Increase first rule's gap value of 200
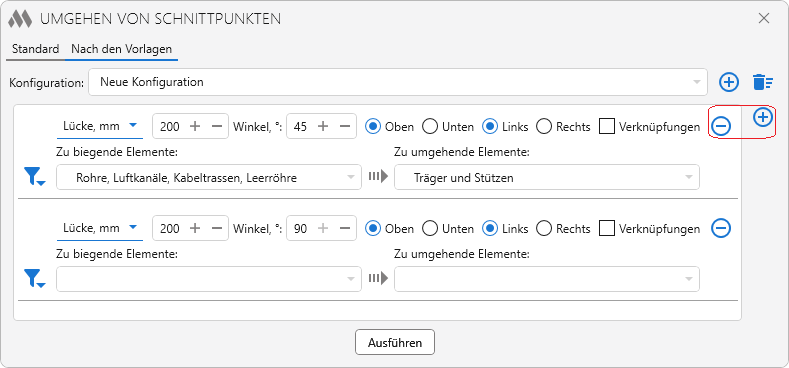Image resolution: width=789 pixels, height=368 pixels. point(195,126)
